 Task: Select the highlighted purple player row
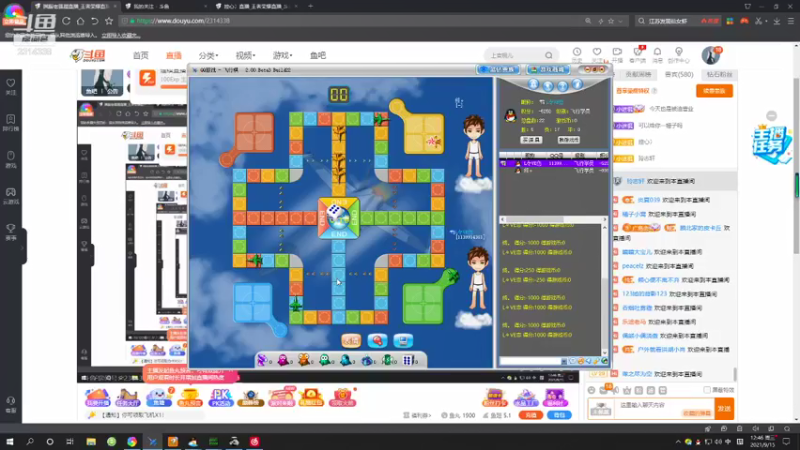coord(554,163)
